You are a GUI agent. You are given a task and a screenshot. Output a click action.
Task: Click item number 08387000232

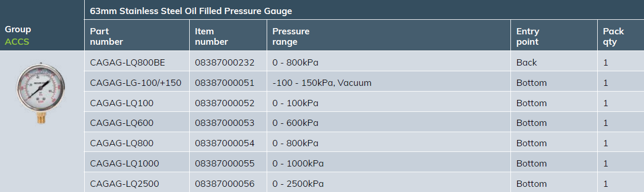pos(225,62)
